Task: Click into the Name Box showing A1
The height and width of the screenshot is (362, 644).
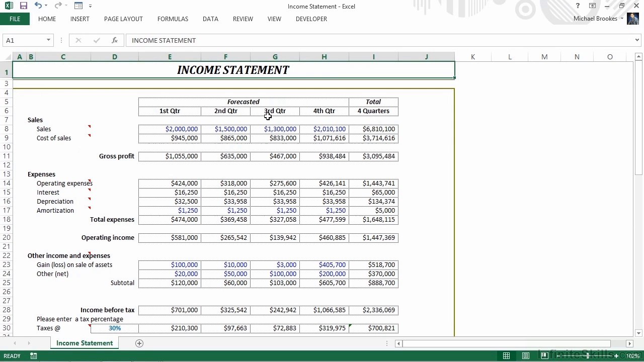Action: tap(24, 40)
